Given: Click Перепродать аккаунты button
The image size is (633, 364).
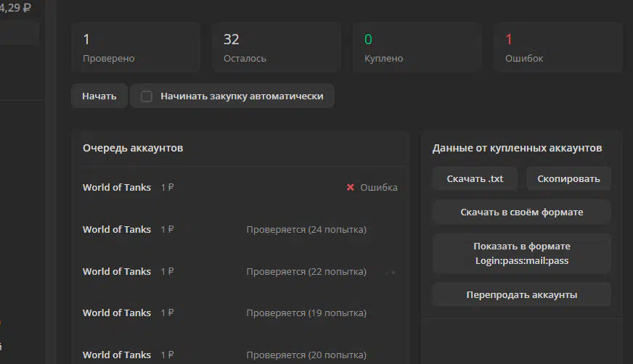Looking at the screenshot, I should (x=522, y=294).
